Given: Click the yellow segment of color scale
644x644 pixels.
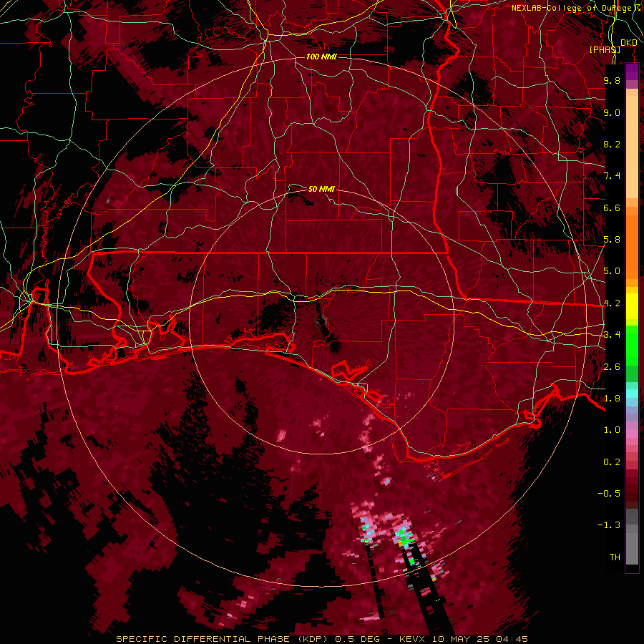Looking at the screenshot, I should (632, 306).
